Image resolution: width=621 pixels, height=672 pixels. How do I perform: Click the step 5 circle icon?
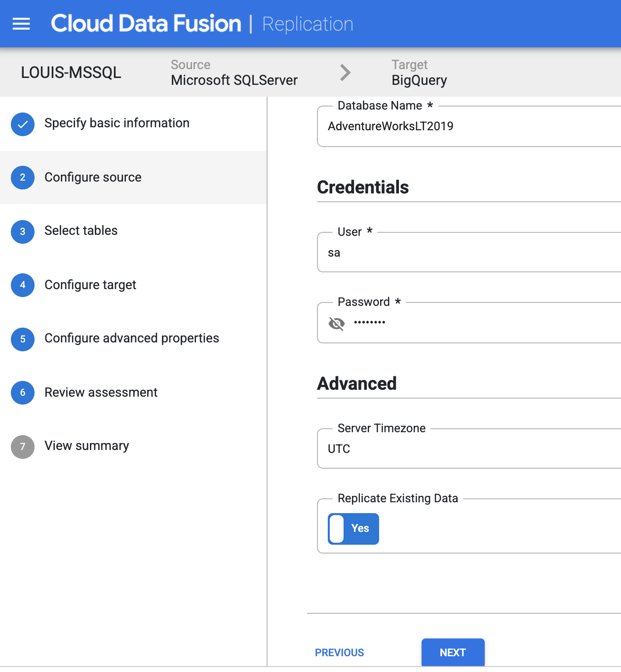[x=23, y=339]
